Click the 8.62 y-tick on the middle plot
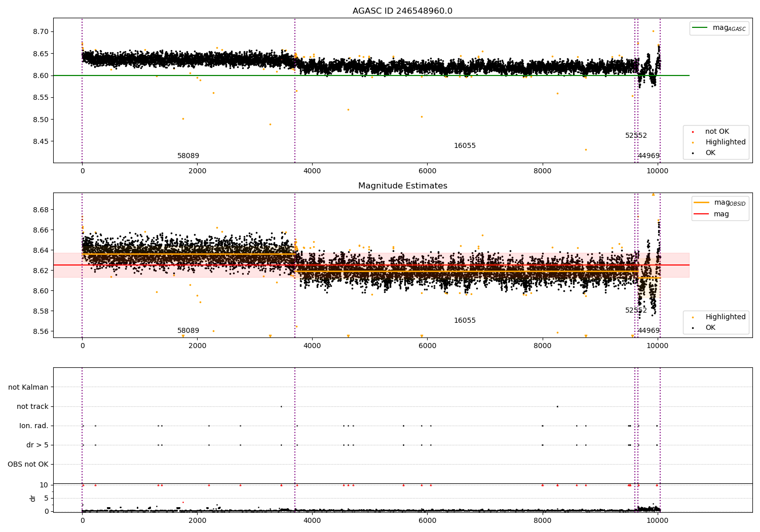 pos(41,271)
